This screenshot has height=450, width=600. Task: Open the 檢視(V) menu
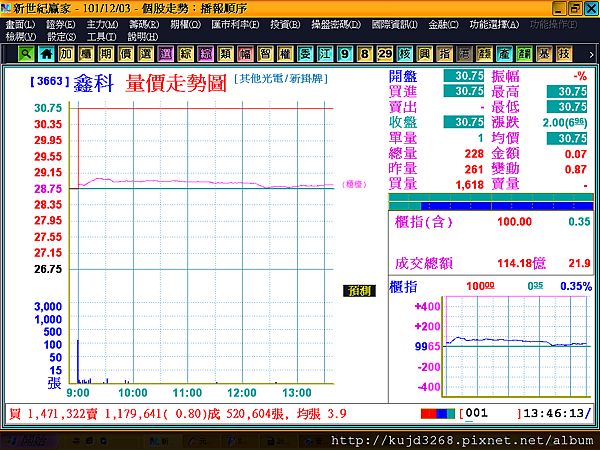point(21,37)
